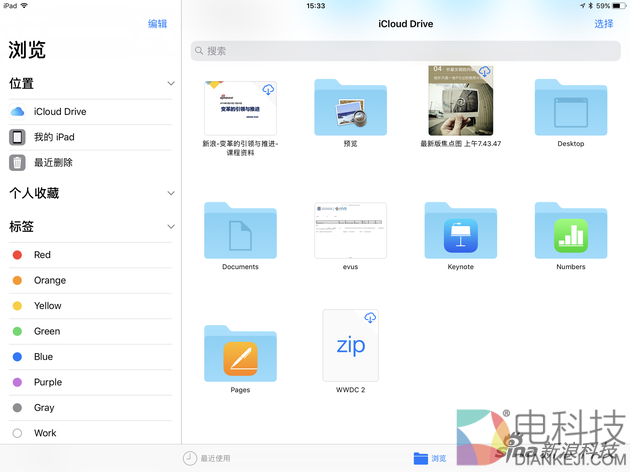This screenshot has width=630, height=472.
Task: Select the Purple tag dot
Action: click(x=17, y=382)
